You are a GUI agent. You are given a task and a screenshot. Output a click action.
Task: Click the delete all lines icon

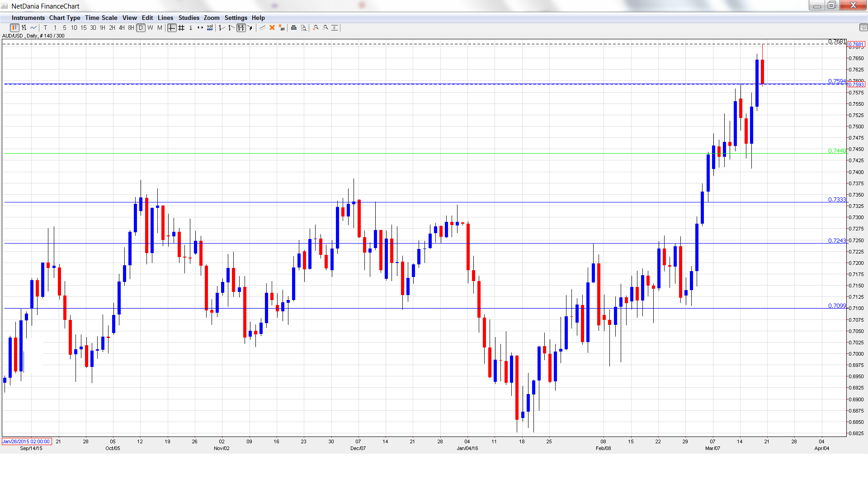pyautogui.click(x=282, y=28)
